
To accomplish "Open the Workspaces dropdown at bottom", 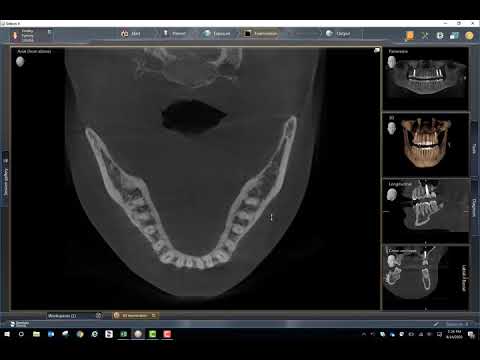I will 74,315.
